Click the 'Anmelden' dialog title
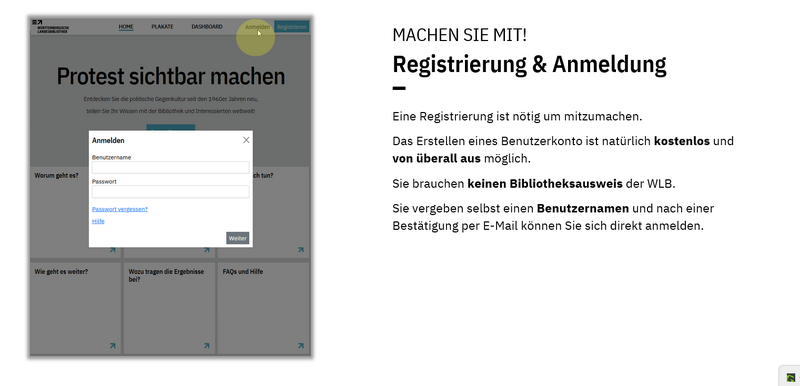The image size is (800, 386). pyautogui.click(x=108, y=140)
